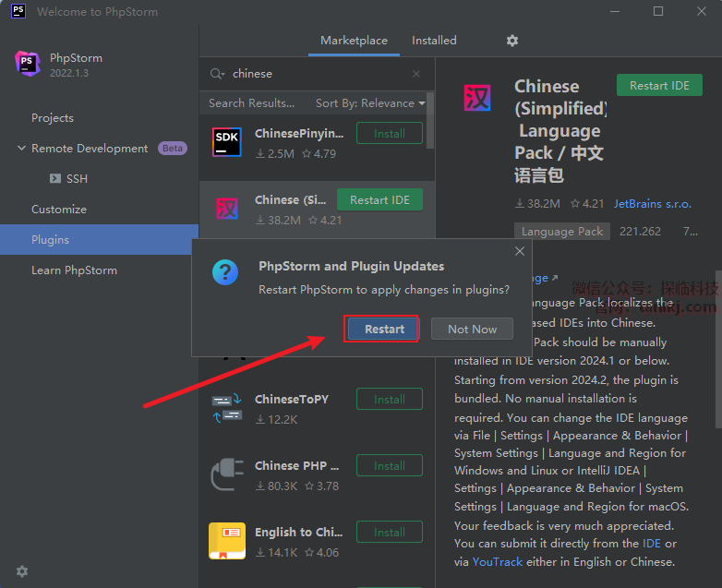This screenshot has width=722, height=588.
Task: Clear the chinese search field
Action: (x=416, y=74)
